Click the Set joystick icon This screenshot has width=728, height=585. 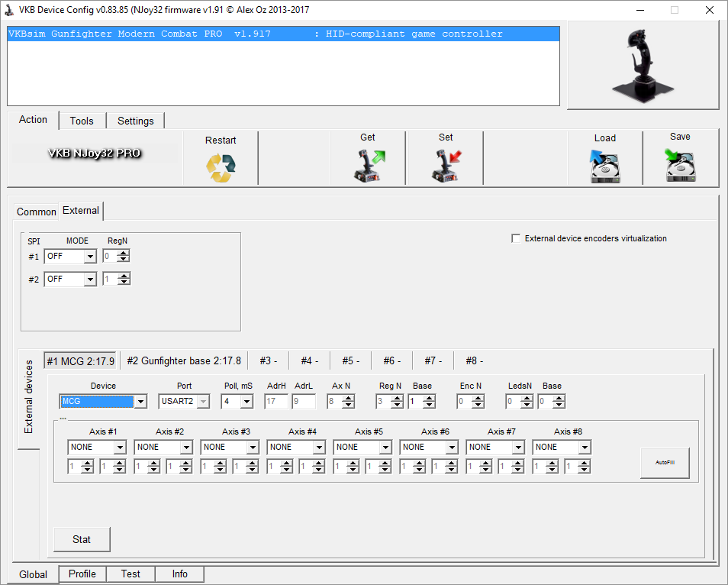click(446, 166)
